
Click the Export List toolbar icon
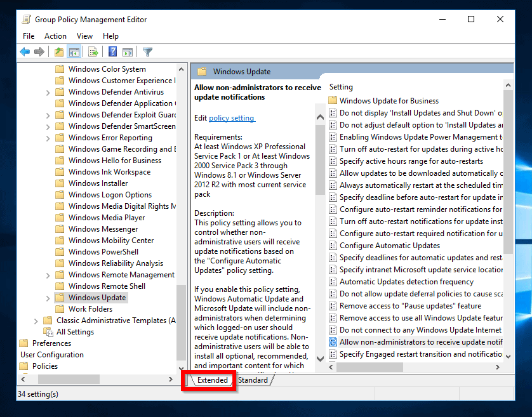tap(93, 52)
